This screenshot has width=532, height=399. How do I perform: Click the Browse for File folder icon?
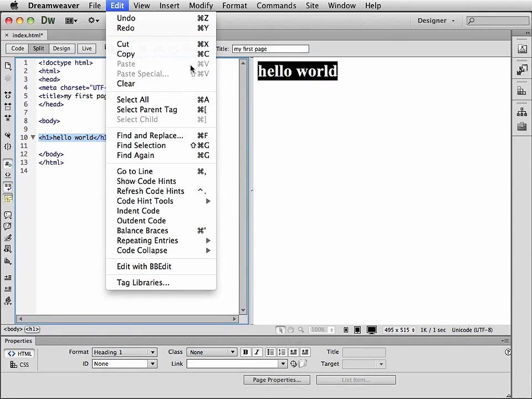(303, 364)
